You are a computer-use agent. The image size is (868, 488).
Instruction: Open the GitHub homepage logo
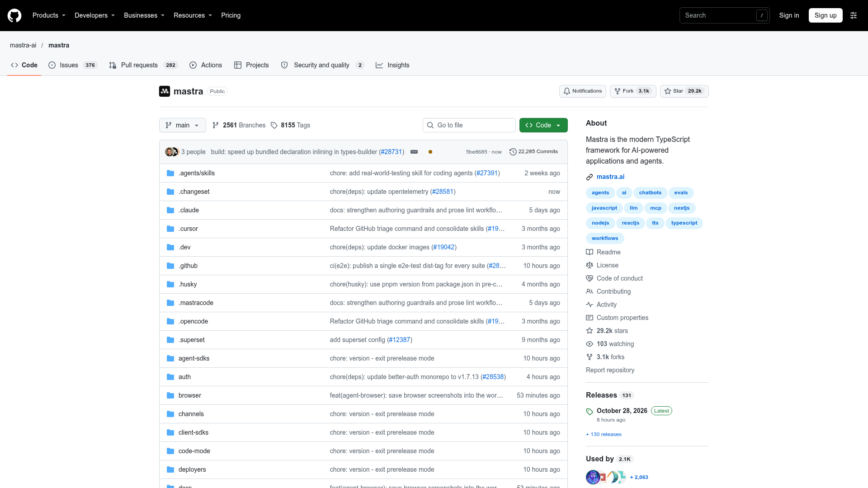(14, 15)
